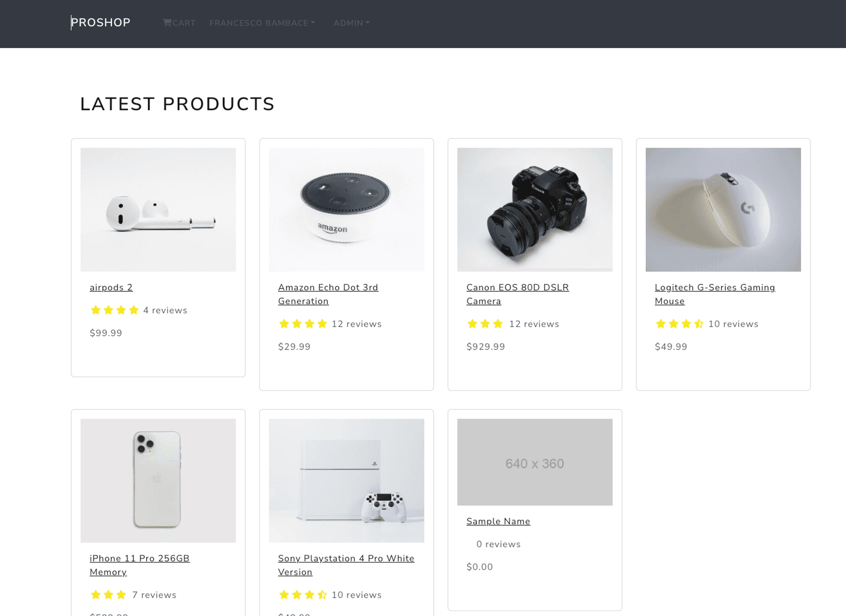Open Logitech G-Series Gaming Mouse link
This screenshot has width=846, height=616.
[715, 294]
